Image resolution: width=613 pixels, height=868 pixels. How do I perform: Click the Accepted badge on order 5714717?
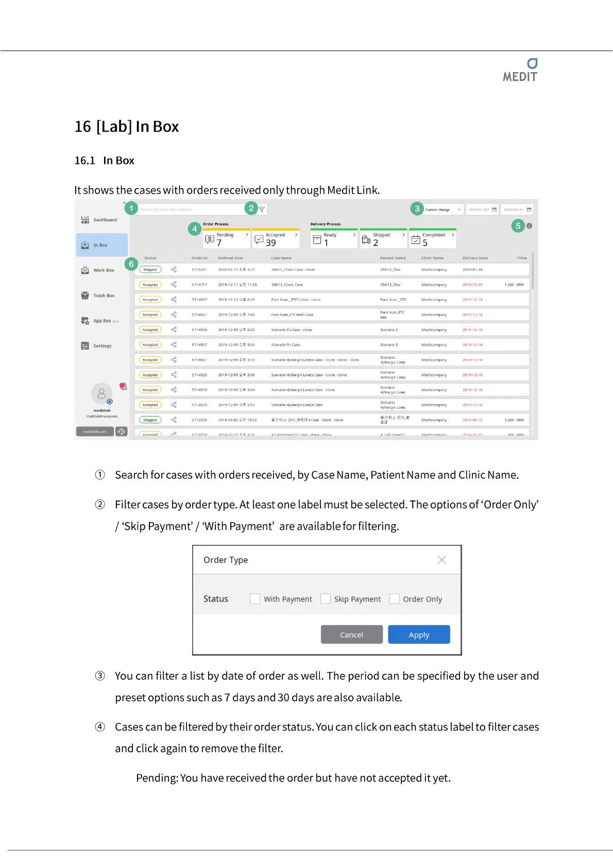(150, 285)
